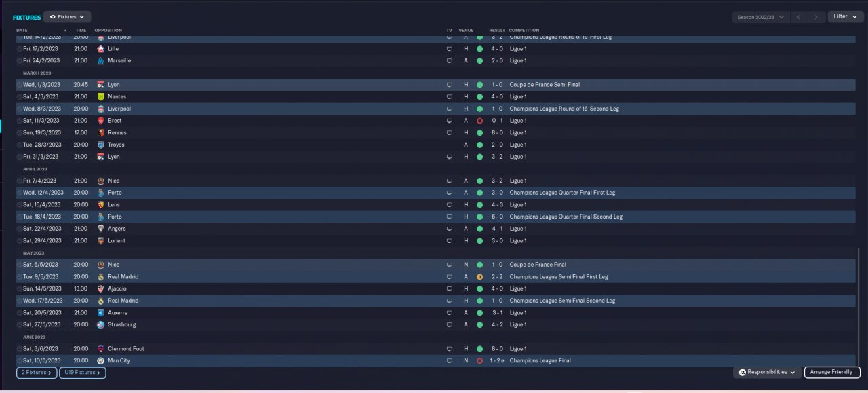Open the Filter dropdown
This screenshot has width=868, height=393.
[x=845, y=16]
